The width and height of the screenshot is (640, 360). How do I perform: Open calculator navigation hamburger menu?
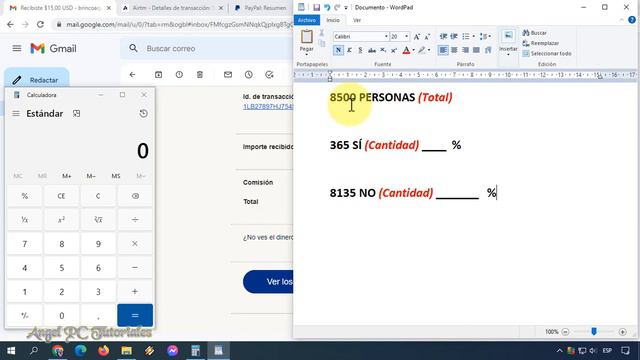point(16,113)
